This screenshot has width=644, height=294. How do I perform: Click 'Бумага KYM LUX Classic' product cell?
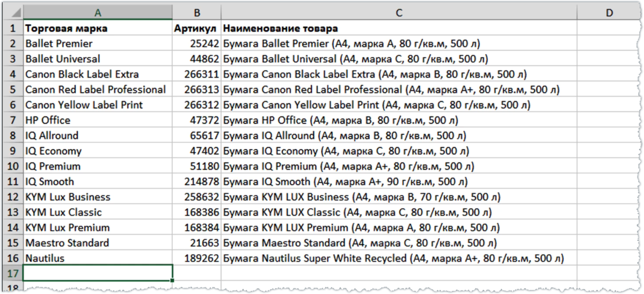(x=399, y=212)
